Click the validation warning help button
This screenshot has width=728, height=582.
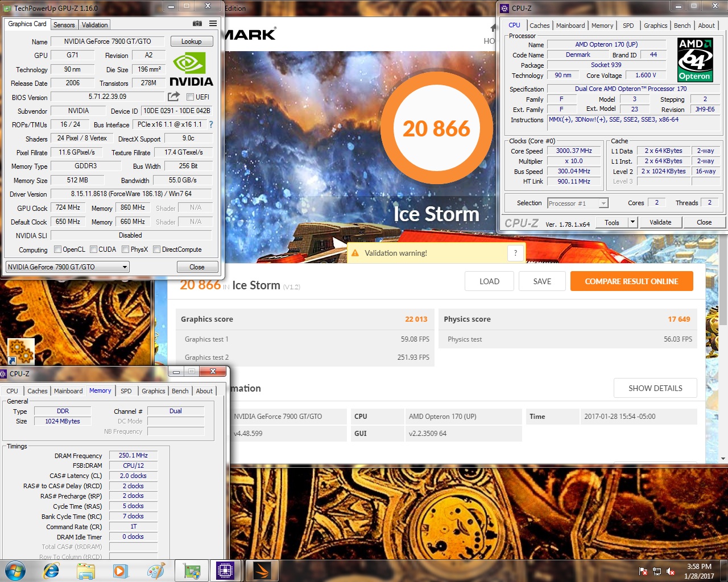tap(515, 253)
